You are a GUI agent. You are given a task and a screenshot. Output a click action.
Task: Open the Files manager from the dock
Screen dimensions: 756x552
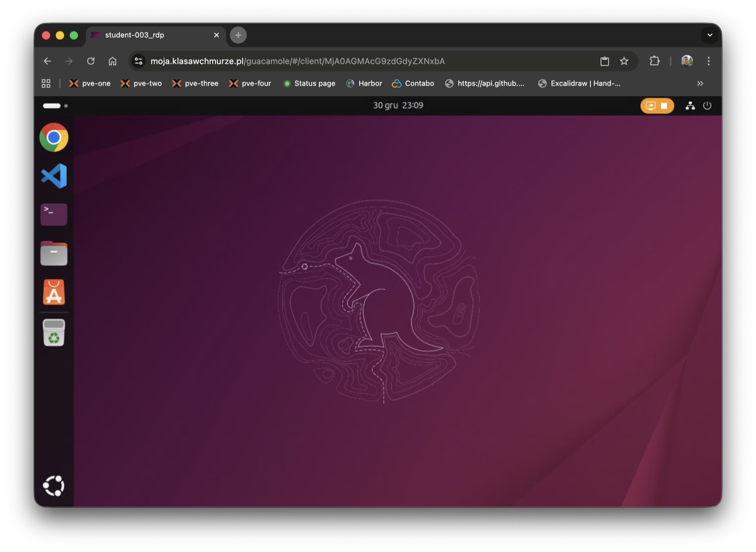point(54,253)
